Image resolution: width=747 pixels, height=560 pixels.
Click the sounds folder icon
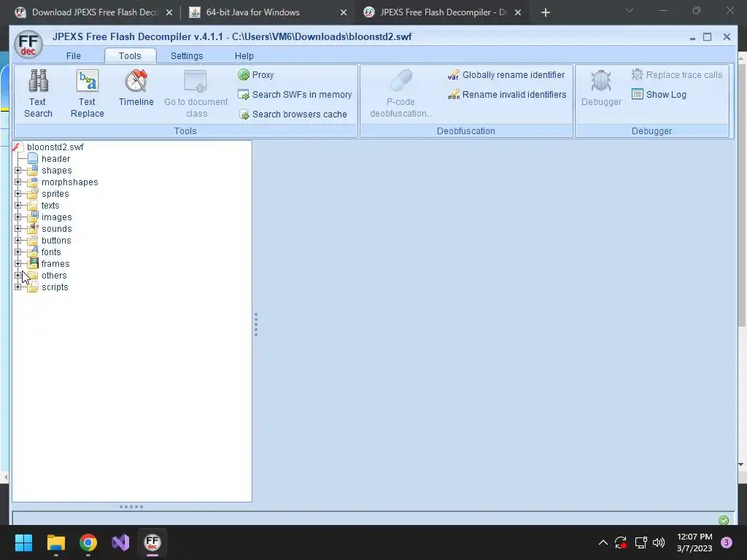click(x=32, y=228)
